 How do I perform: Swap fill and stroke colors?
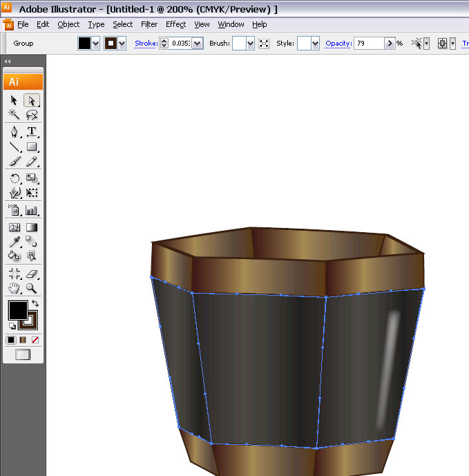(x=35, y=303)
